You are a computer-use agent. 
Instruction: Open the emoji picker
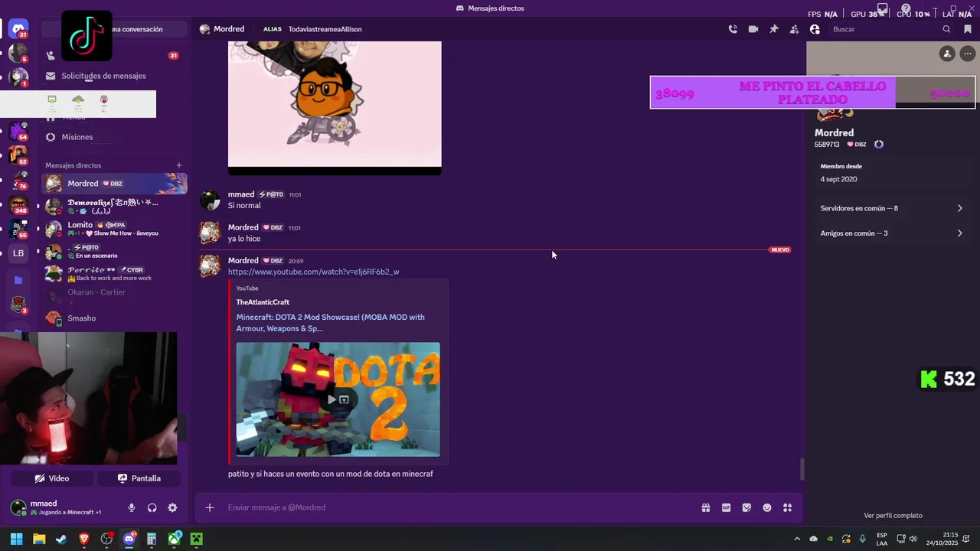pos(767,507)
